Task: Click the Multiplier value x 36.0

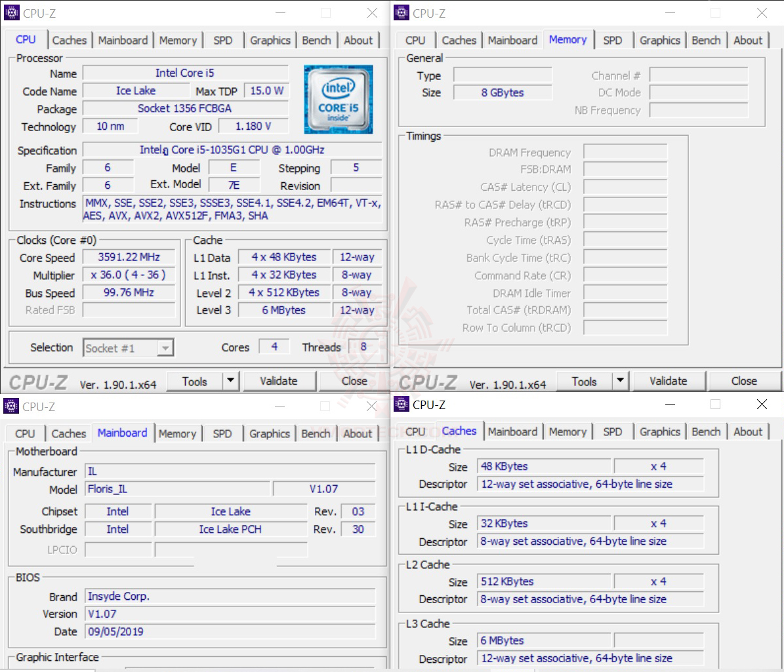Action: coord(129,275)
